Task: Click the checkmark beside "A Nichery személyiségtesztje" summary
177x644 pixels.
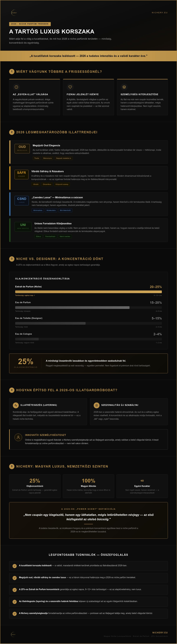Action: 14,614
